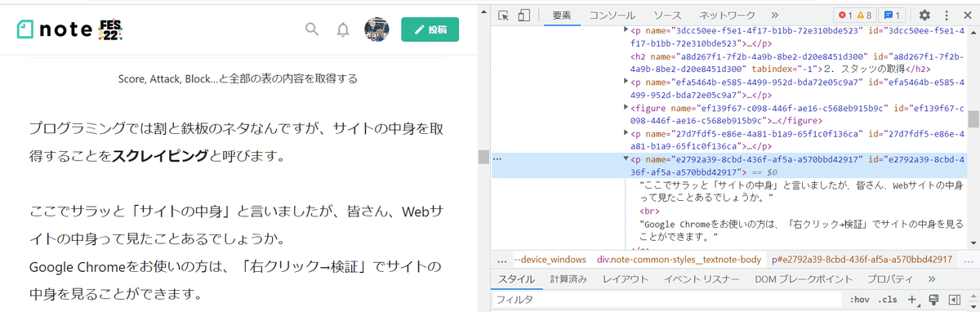Expand the p element 27d7fdf5
The height and width of the screenshot is (312, 980).
626,133
